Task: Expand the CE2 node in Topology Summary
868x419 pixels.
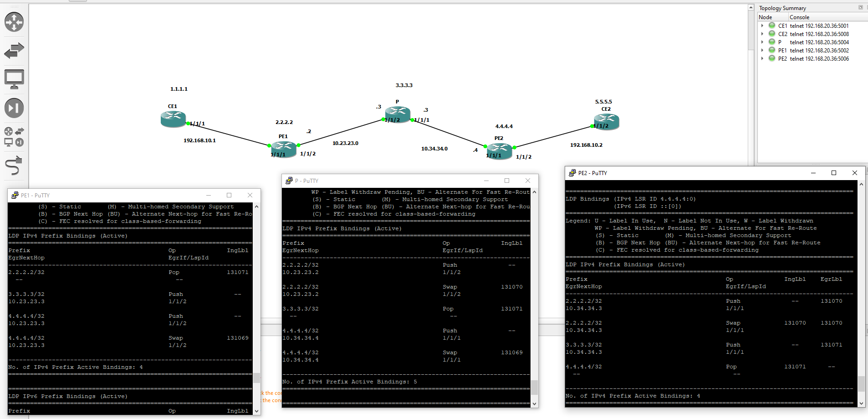Action: pos(762,34)
